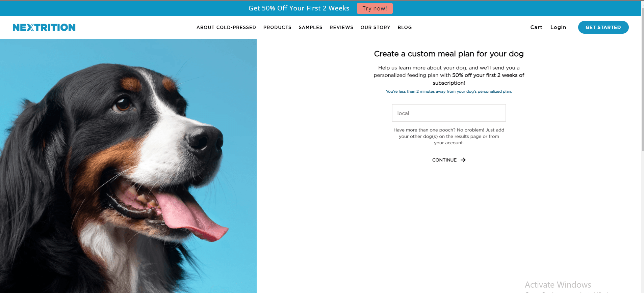
Task: Click the less than 2 minutes away text
Action: 449,91
